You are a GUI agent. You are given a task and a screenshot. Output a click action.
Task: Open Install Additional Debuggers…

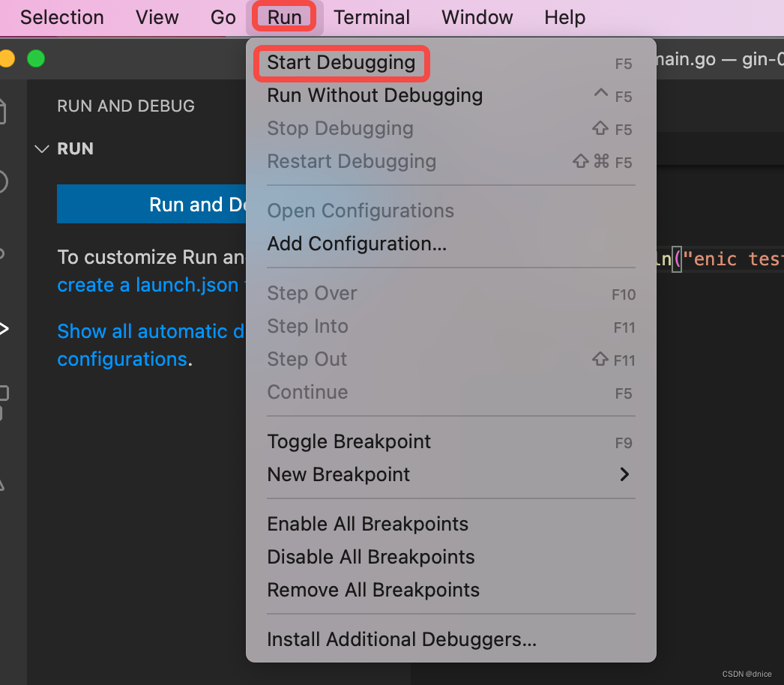402,640
